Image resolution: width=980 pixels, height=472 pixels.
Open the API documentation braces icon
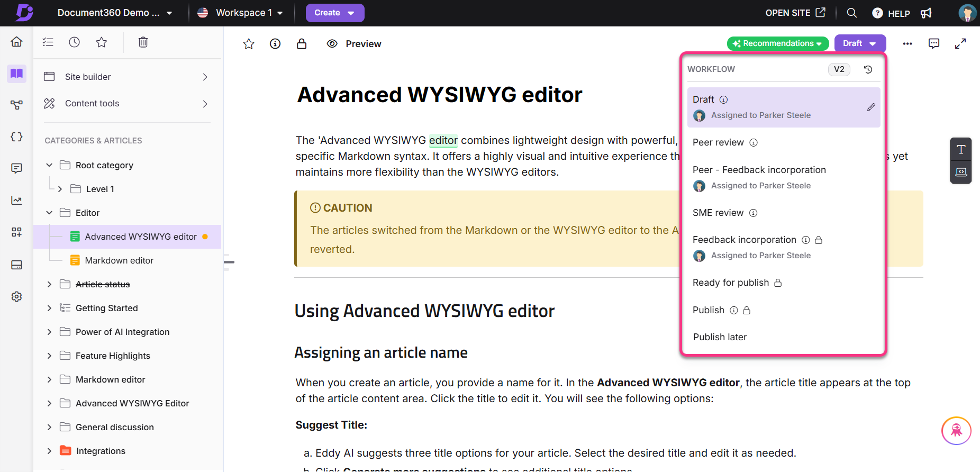(16, 137)
